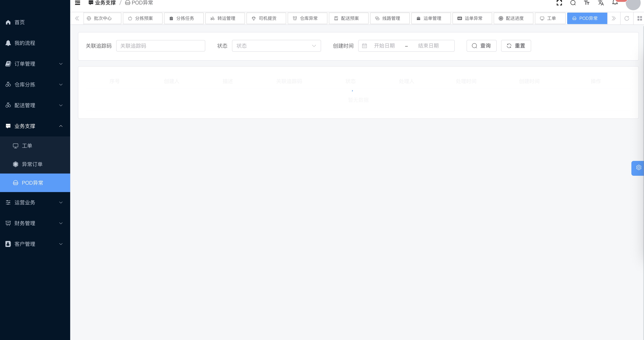Open the header search icon
The width and height of the screenshot is (644, 340).
573,3
